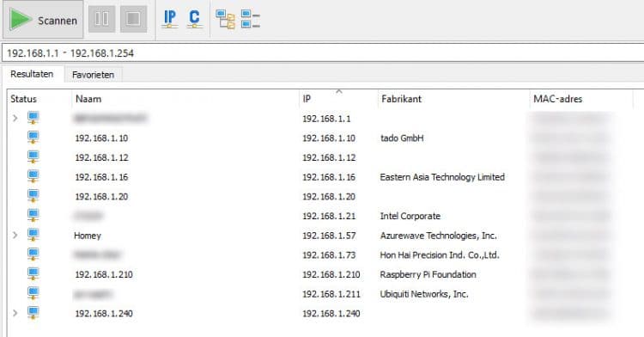The width and height of the screenshot is (644, 337).
Task: Click device icon of 192.168.1.1 row
Action: pyautogui.click(x=33, y=119)
